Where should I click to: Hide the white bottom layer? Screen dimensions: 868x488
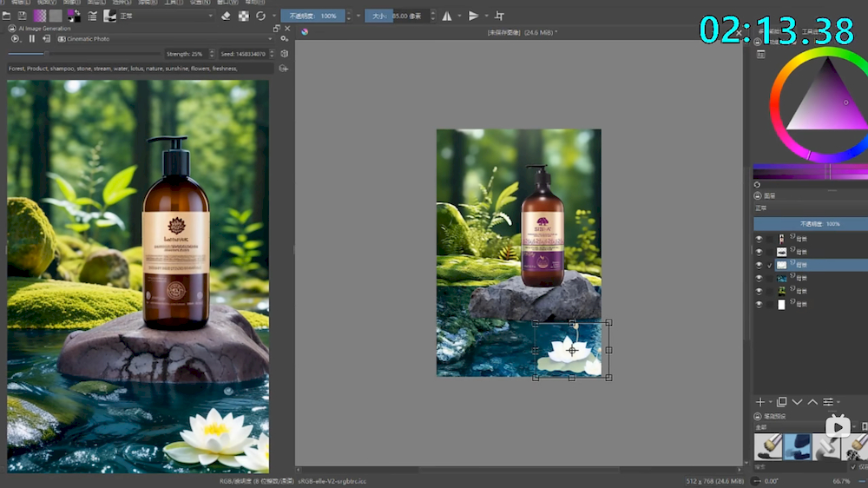[x=759, y=305]
